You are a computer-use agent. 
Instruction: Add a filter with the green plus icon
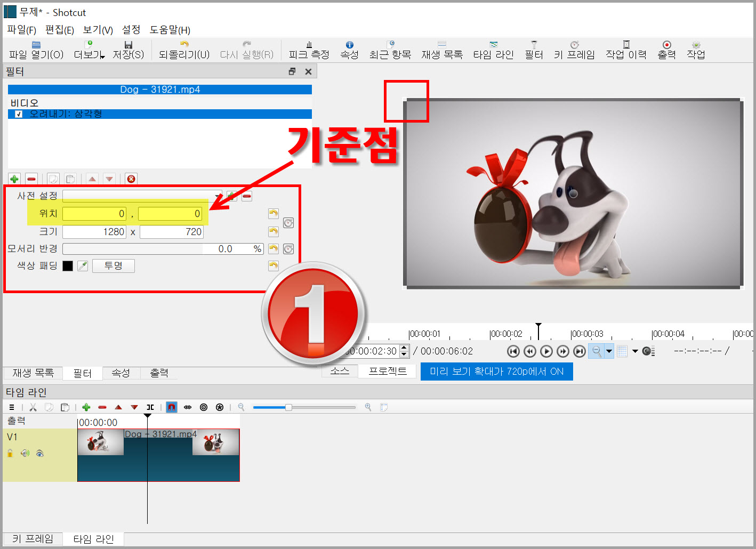pos(14,179)
